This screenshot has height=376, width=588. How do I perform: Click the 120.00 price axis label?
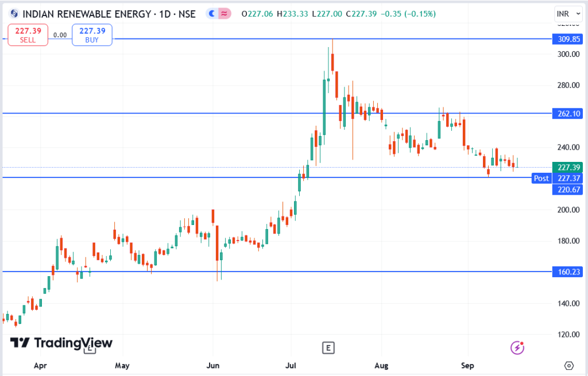pos(568,335)
